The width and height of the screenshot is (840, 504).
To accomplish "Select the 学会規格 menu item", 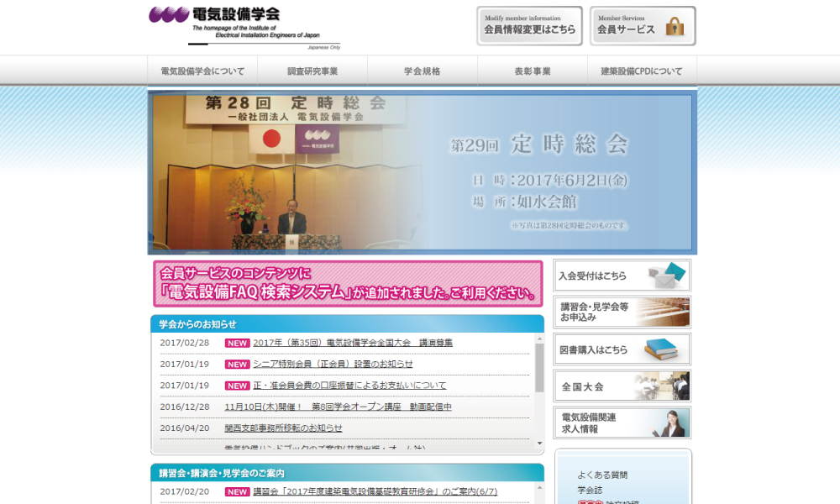I will [423, 71].
